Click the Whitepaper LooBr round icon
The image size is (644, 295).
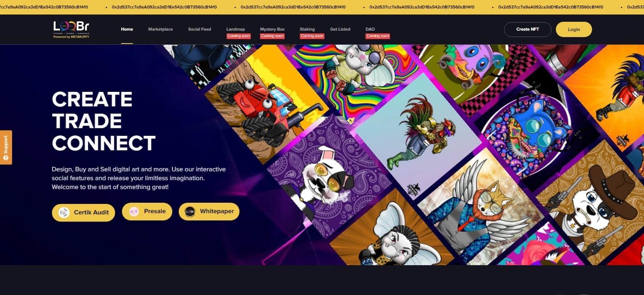tap(190, 212)
